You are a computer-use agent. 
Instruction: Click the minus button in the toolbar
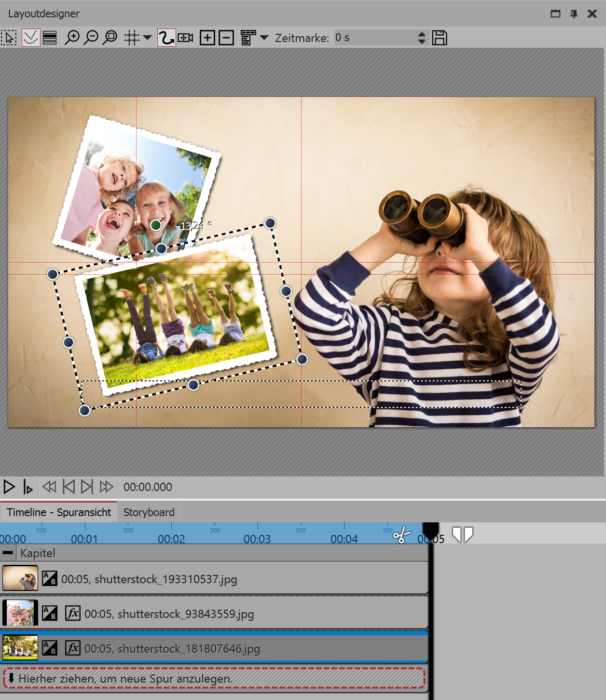coord(226,37)
